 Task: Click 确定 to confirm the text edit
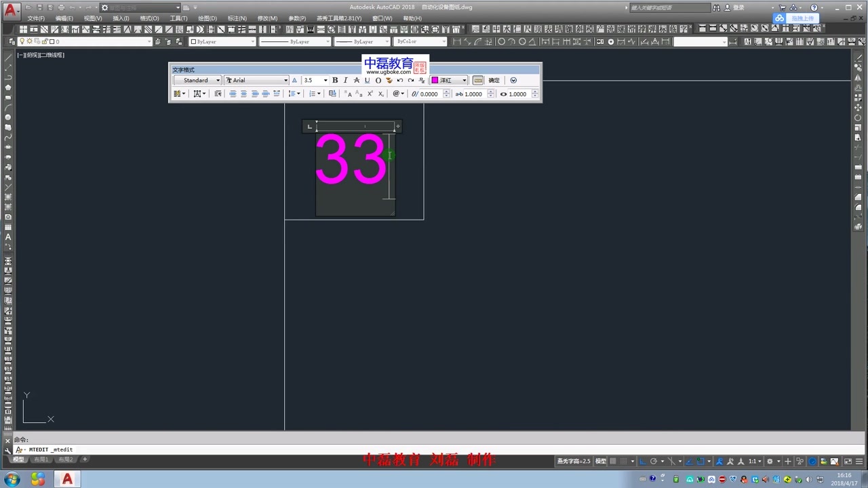pyautogui.click(x=494, y=80)
